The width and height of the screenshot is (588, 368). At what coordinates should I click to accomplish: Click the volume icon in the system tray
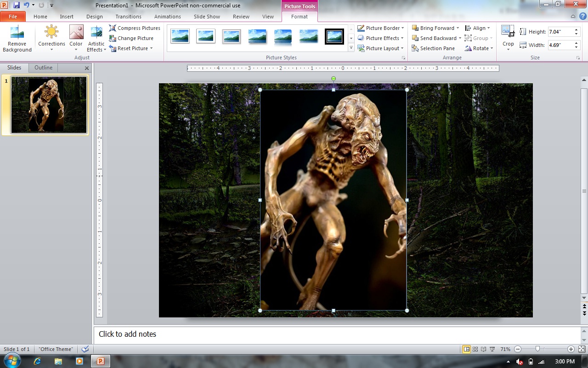point(520,362)
